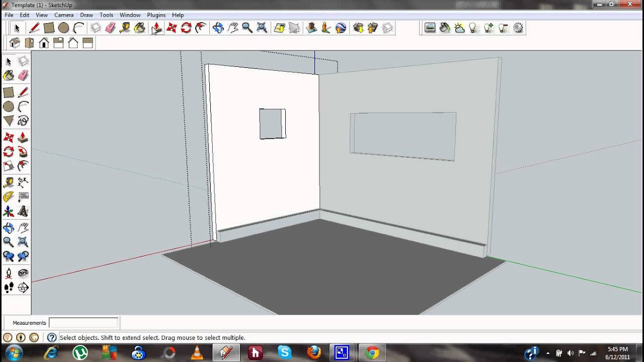Pick the Dimension tool

(x=23, y=182)
